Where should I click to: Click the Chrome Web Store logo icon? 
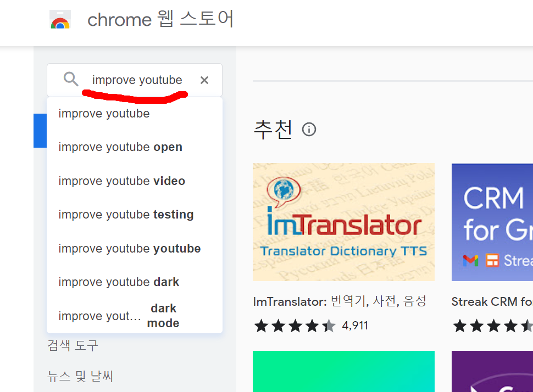60,19
